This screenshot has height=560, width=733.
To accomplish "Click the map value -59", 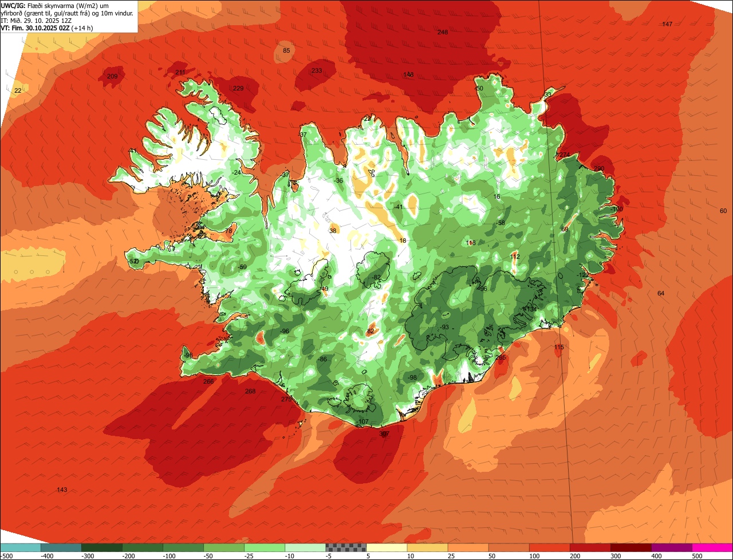I will [242, 267].
